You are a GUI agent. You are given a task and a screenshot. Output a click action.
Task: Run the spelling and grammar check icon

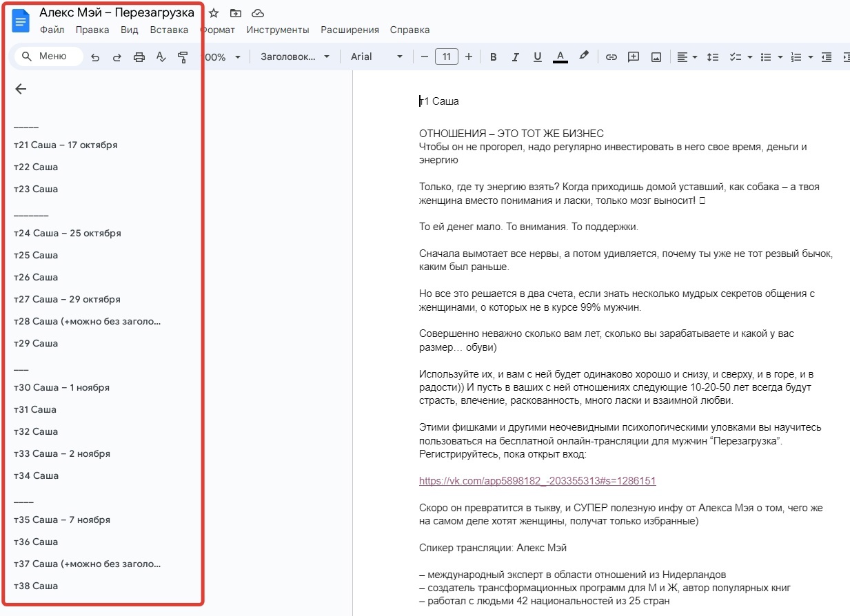click(x=161, y=57)
